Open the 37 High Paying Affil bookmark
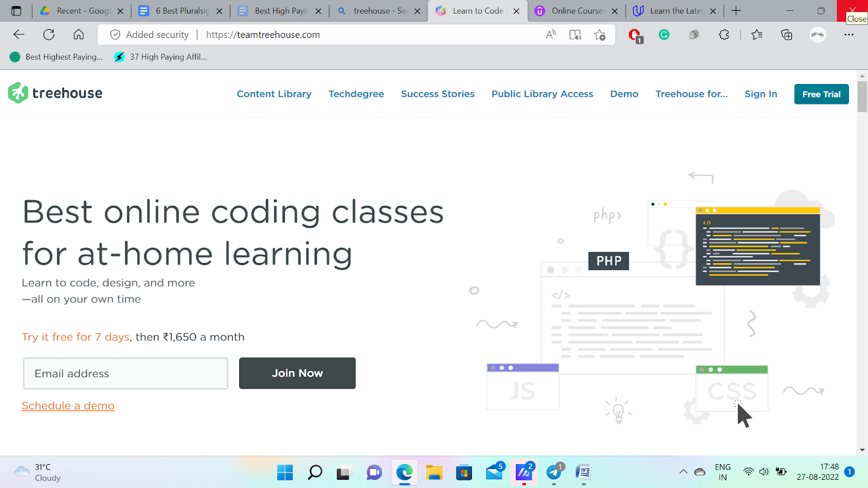The image size is (868, 488). coord(161,57)
